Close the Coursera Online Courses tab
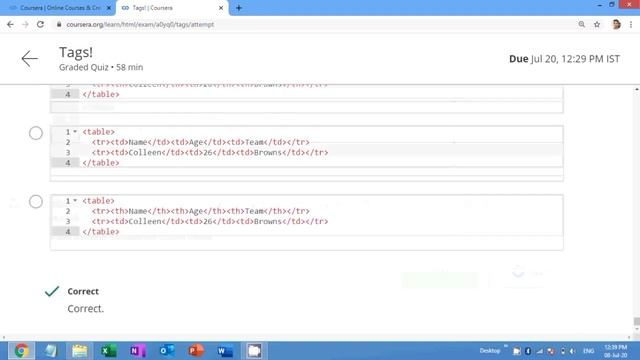The height and width of the screenshot is (360, 640). coord(109,8)
